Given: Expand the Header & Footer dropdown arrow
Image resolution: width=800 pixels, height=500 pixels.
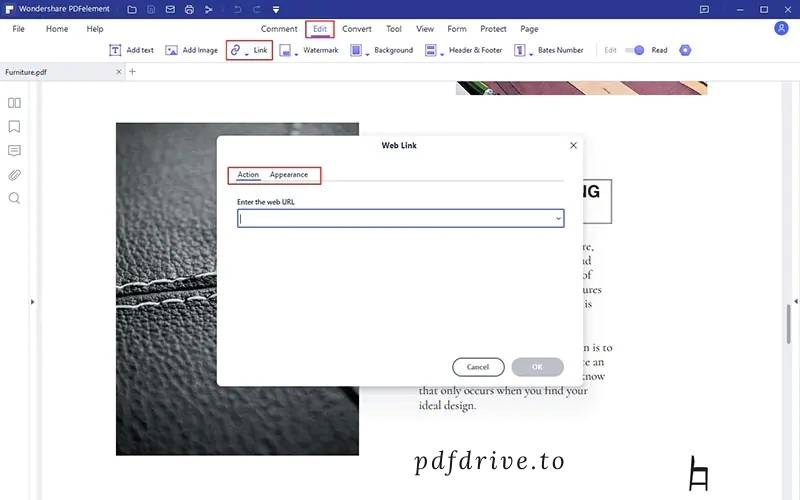Looking at the screenshot, I should pos(442,54).
